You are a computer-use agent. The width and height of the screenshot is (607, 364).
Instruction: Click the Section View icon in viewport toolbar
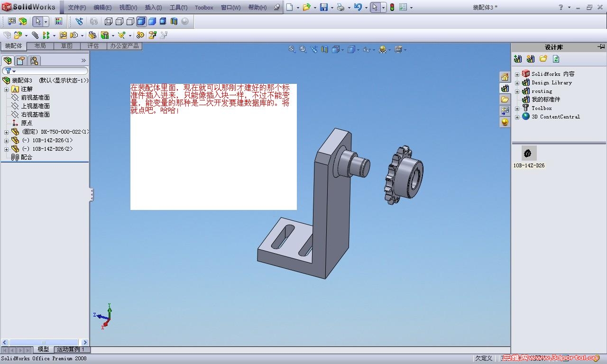pos(325,49)
